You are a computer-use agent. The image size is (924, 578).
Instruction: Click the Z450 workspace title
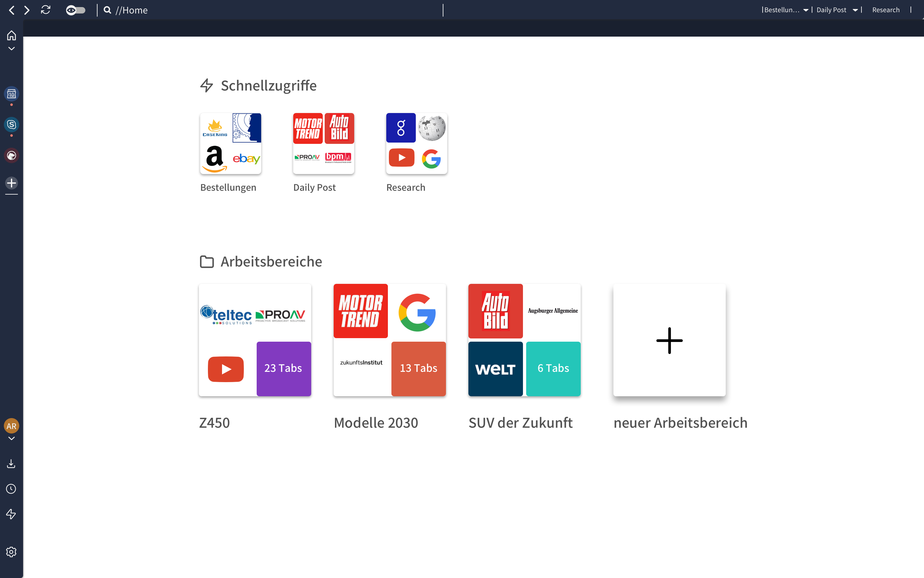coord(215,423)
